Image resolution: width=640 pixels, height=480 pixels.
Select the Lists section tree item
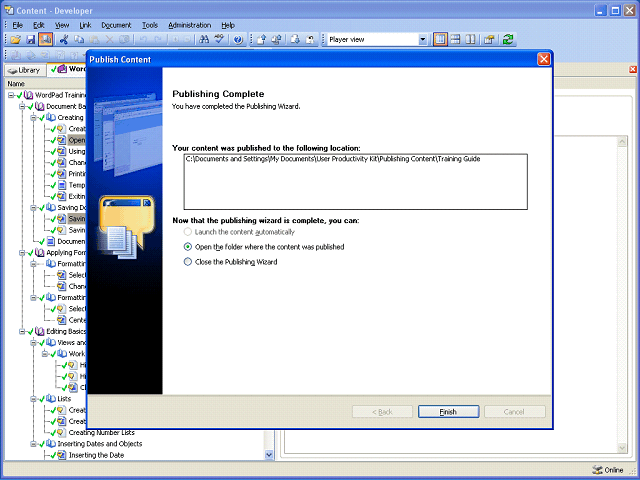[64, 399]
